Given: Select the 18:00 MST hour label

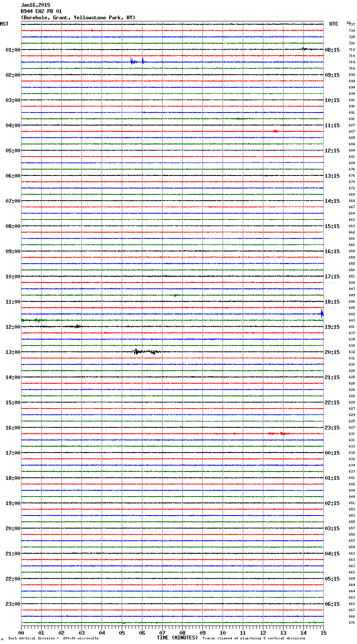Looking at the screenshot, I should pos(13,478).
